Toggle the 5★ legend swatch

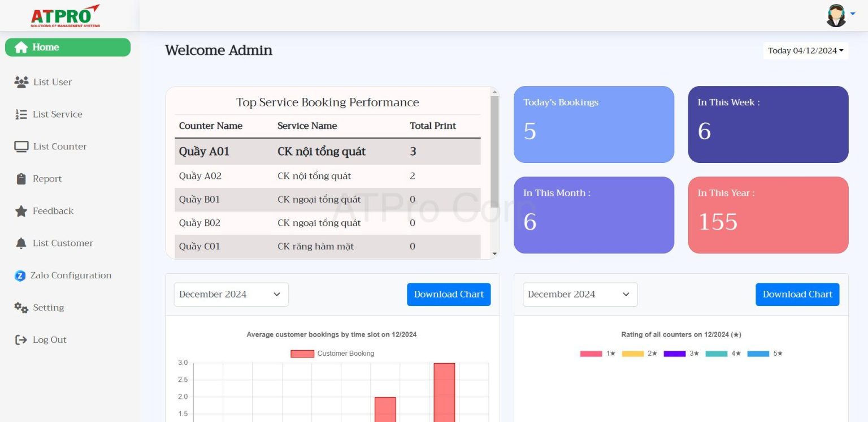(x=758, y=354)
